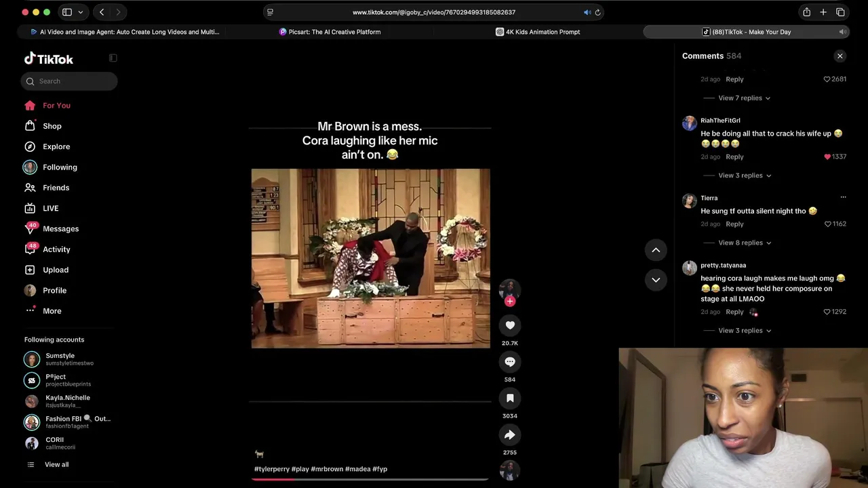Like the Mr Brown video
This screenshot has width=868, height=488.
point(510,325)
